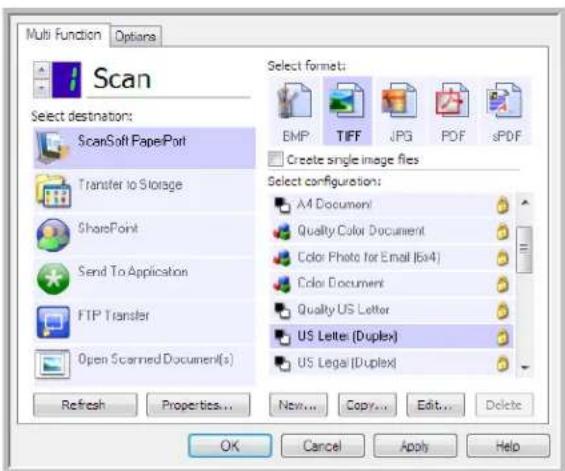Image resolution: width=565 pixels, height=471 pixels.
Task: Click the lock icon on US Legal (Duplex)
Action: pyautogui.click(x=502, y=363)
